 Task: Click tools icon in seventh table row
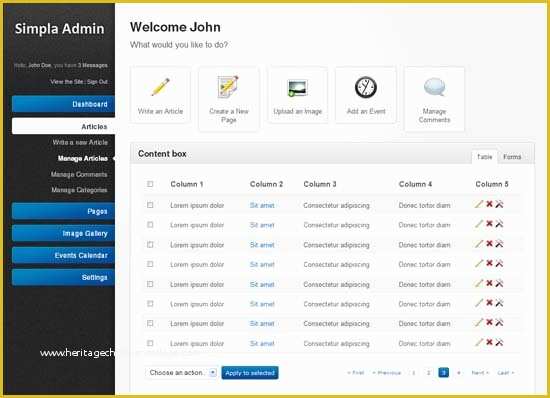point(499,323)
